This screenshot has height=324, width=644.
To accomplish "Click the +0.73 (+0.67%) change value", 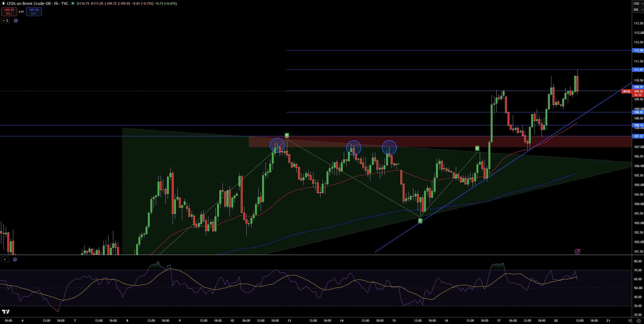I will coord(166,4).
